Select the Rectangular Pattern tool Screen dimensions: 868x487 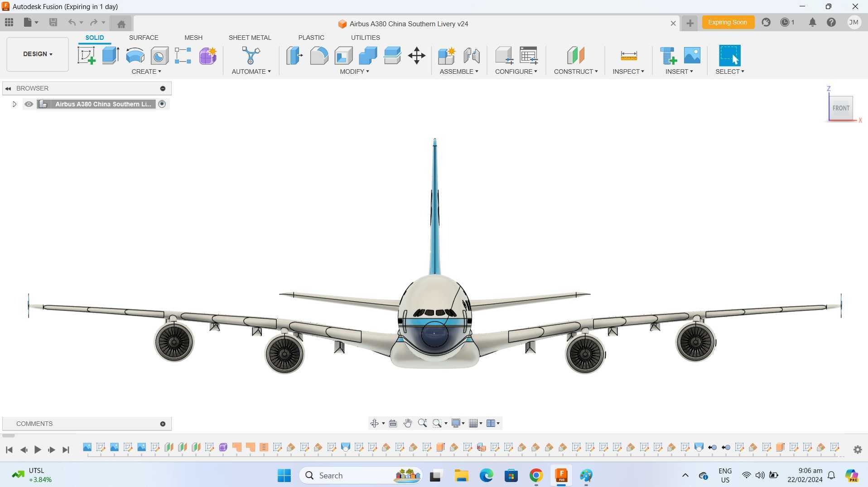183,56
